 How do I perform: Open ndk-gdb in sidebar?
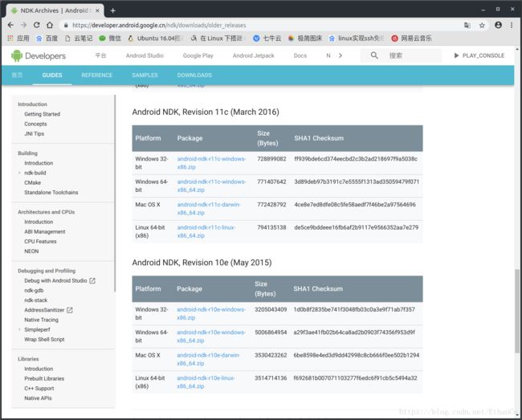[x=34, y=290]
